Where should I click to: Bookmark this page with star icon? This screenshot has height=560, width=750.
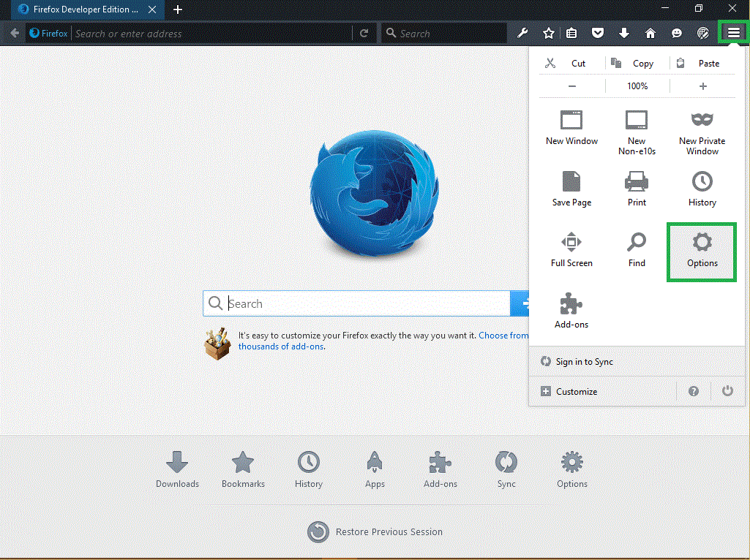tap(549, 33)
